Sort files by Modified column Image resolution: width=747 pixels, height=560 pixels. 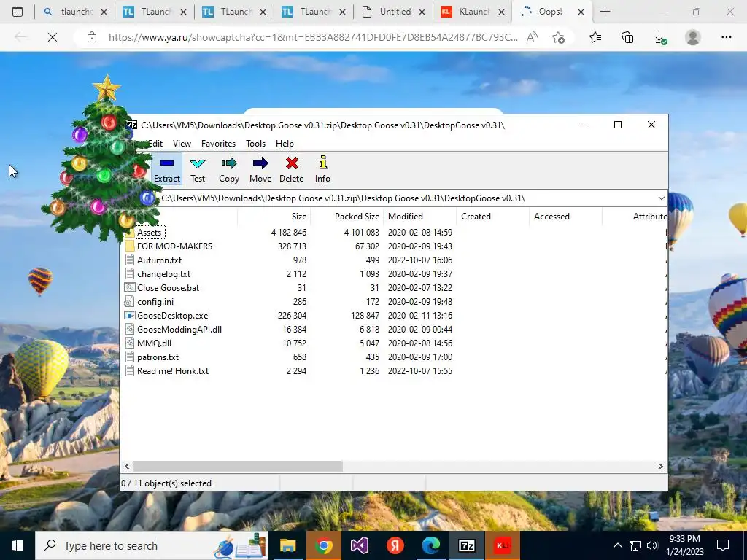click(x=406, y=216)
